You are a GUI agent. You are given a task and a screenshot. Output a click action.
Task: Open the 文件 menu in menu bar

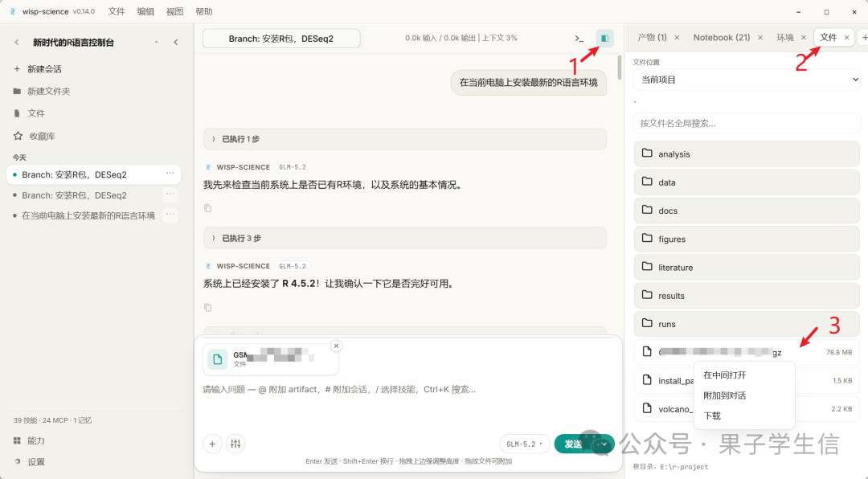117,11
